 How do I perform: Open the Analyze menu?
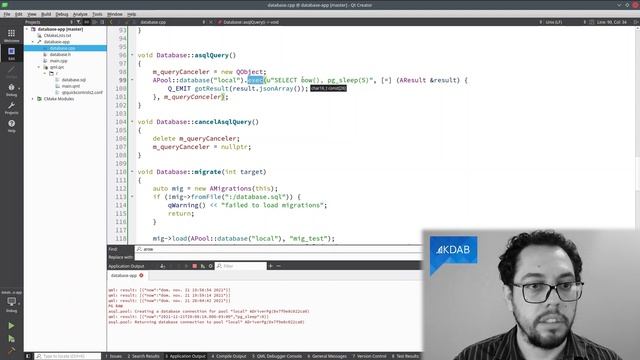[80, 14]
